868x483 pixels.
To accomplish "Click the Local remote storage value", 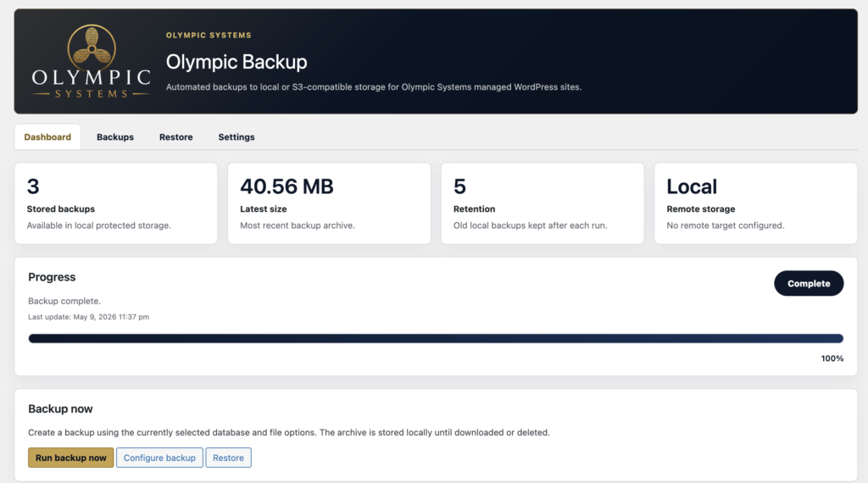I will [692, 186].
